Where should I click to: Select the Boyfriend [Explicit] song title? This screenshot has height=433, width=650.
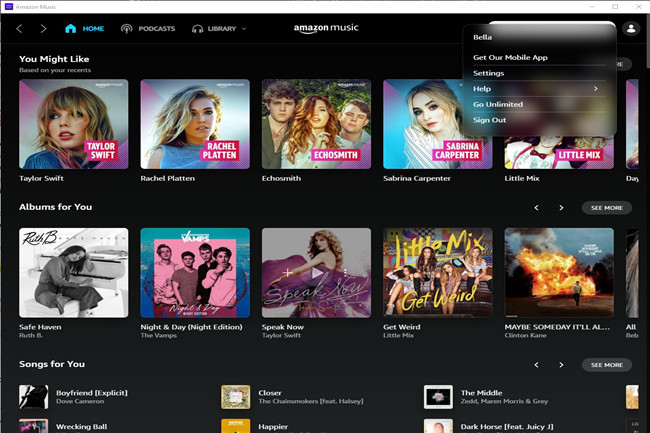tap(92, 393)
